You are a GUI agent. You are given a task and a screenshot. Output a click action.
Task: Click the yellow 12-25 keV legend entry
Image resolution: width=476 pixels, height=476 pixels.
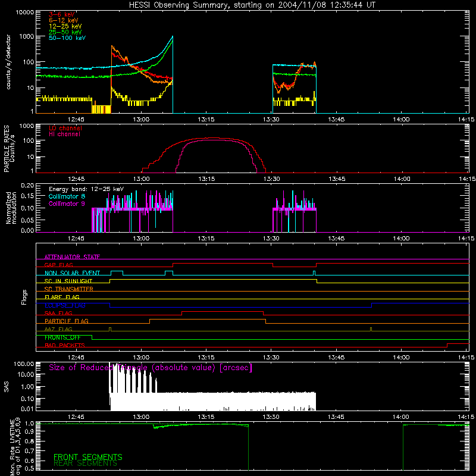tap(65, 26)
